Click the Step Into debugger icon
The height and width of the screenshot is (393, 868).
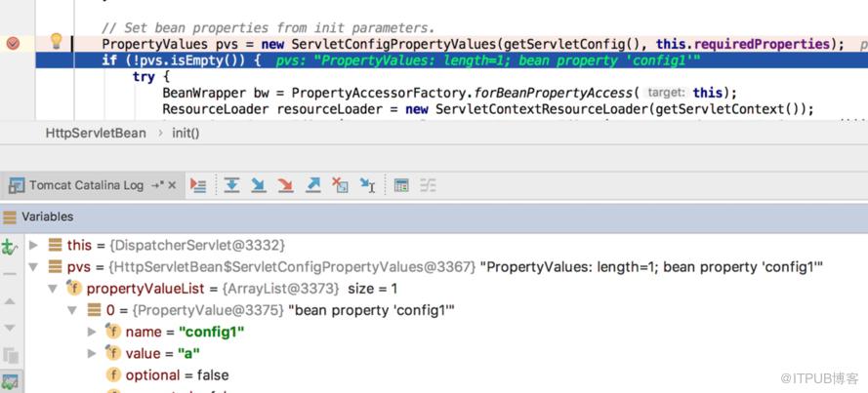pyautogui.click(x=259, y=185)
